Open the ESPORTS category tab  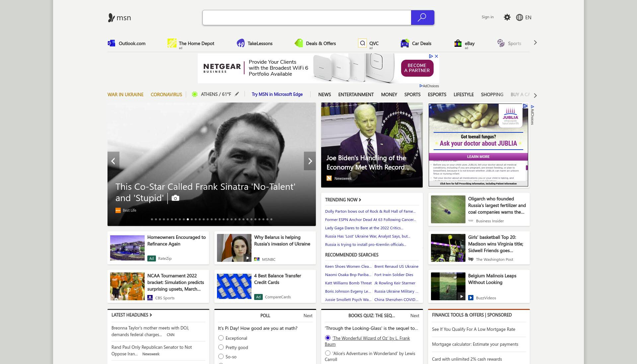tap(437, 95)
